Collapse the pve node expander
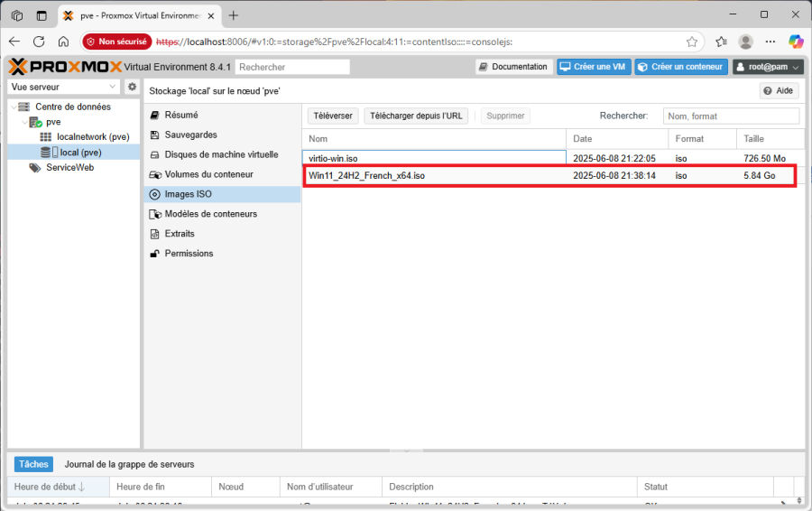Viewport: 812px width, 511px height. click(x=24, y=122)
